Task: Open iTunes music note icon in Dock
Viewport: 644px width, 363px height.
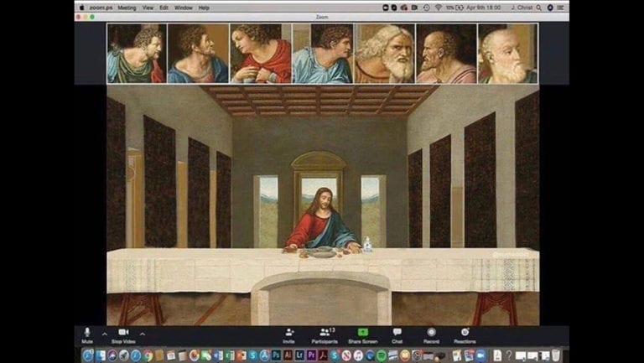Action: 358,355
